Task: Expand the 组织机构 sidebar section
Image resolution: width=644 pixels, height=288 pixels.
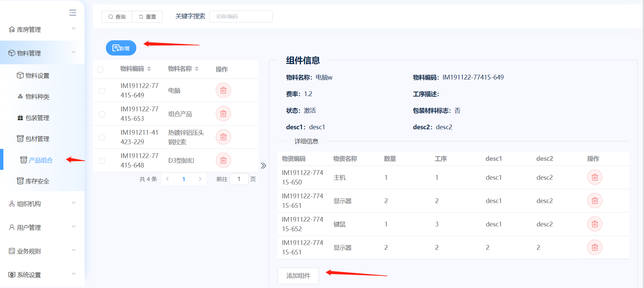Action: click(42, 204)
